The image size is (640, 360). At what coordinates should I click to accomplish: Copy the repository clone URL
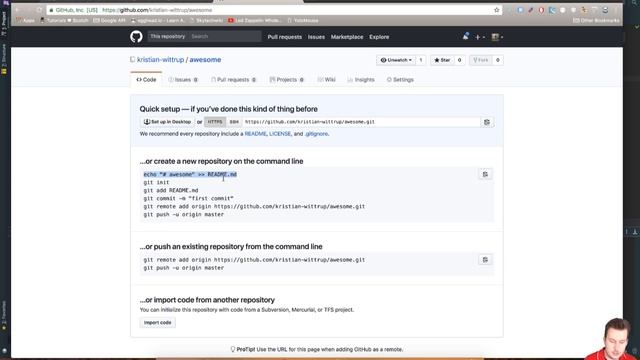click(x=487, y=122)
